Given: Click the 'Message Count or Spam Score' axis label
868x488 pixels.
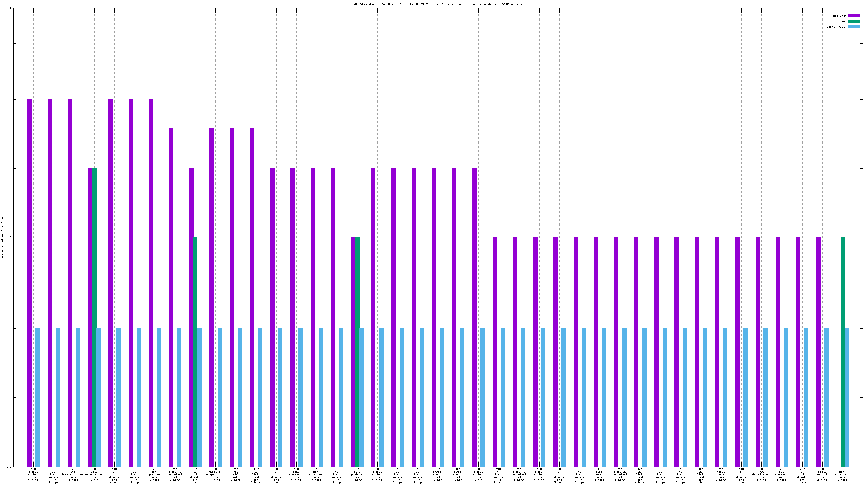Looking at the screenshot, I should click(x=3, y=238).
